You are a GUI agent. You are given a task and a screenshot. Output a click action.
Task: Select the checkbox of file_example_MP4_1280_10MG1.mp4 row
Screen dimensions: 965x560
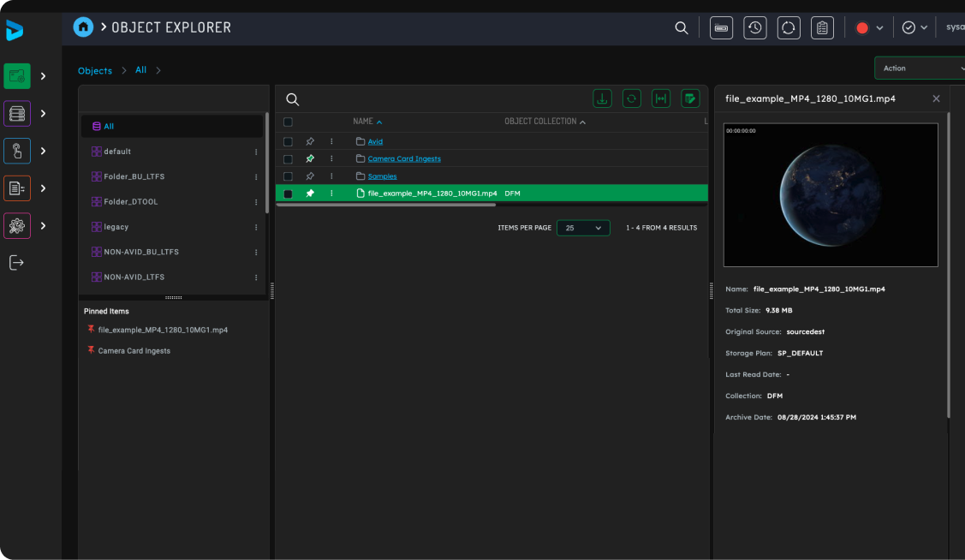288,193
